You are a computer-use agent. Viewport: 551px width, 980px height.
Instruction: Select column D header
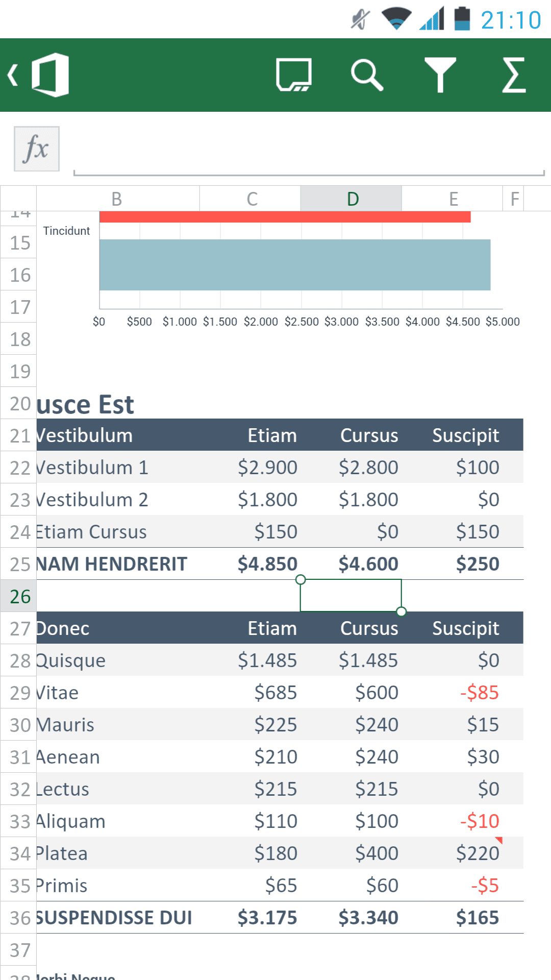pyautogui.click(x=351, y=199)
